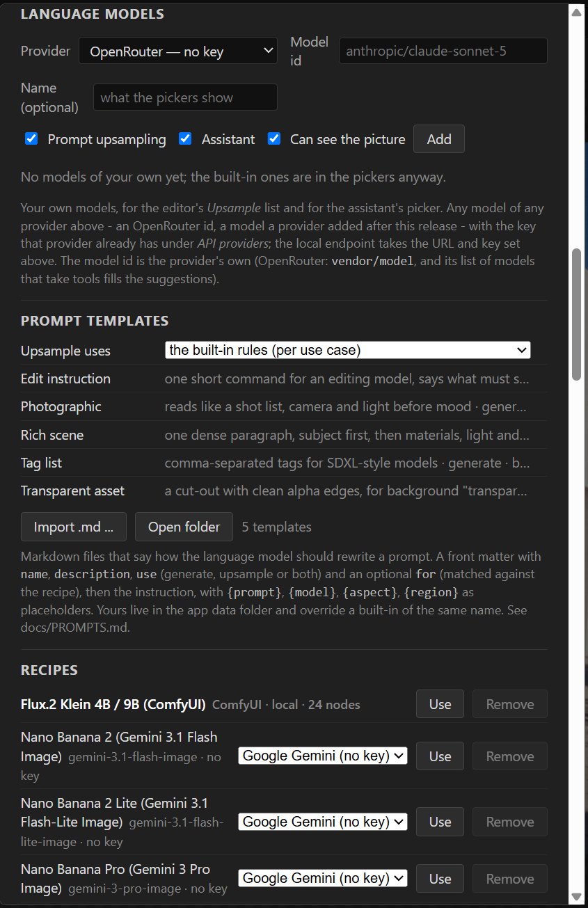Select the Photographic template row
This screenshot has width=588, height=908.
coord(284,406)
